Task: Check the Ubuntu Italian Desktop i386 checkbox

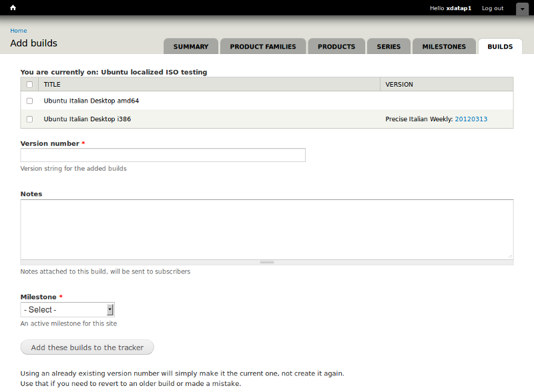Action: point(29,119)
